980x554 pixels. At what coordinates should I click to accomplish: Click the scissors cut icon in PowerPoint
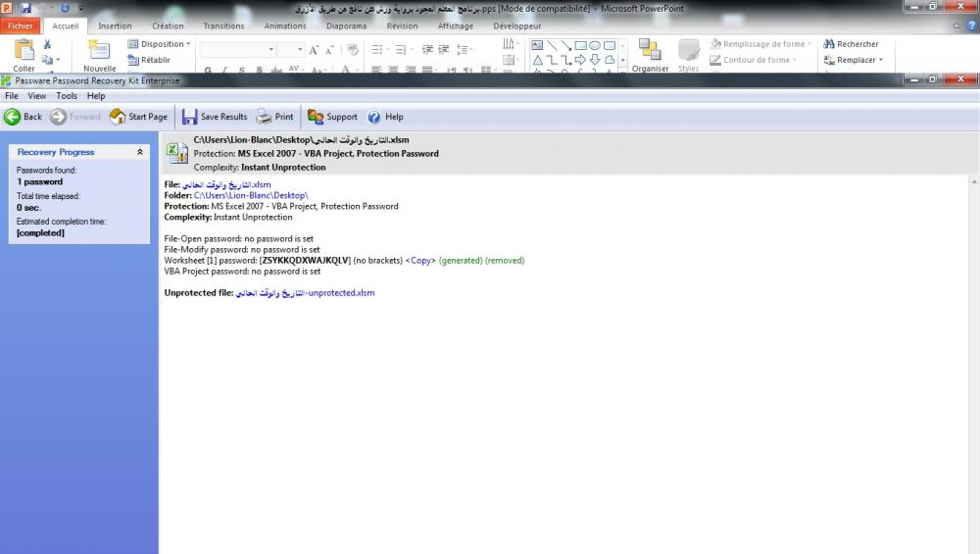pos(47,44)
